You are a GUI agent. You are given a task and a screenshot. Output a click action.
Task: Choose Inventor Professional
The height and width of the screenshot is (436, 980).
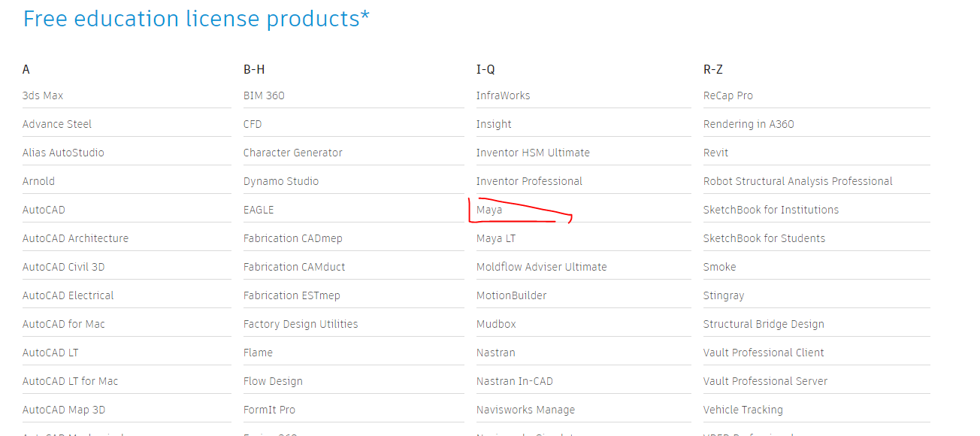[529, 181]
